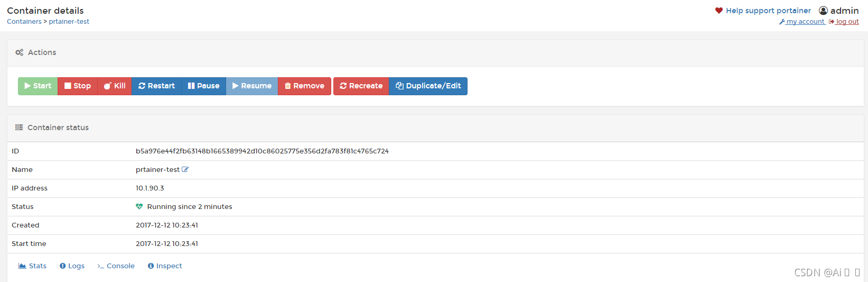Click the admin user avatar icon
The image size is (868, 282).
823,11
